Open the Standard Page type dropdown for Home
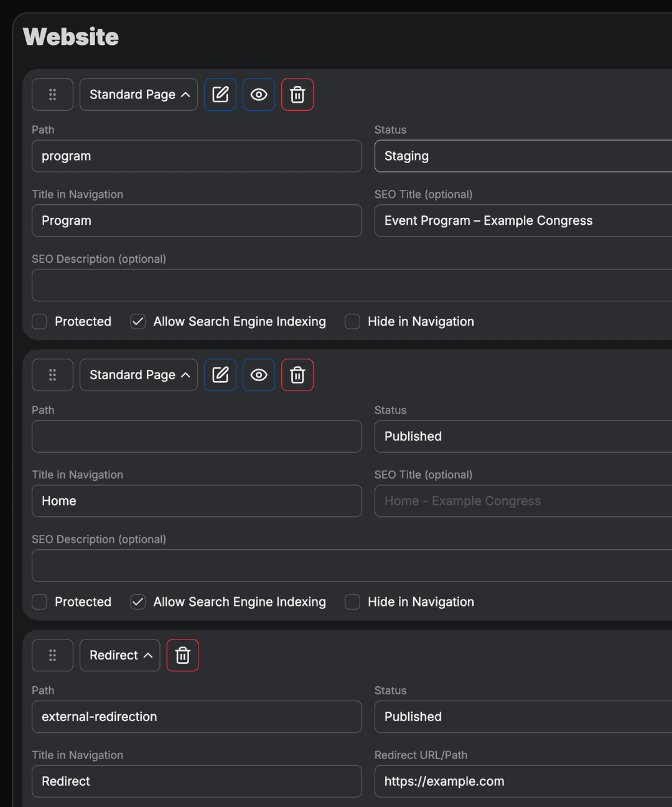Screen dimensions: 672x807 coord(139,375)
